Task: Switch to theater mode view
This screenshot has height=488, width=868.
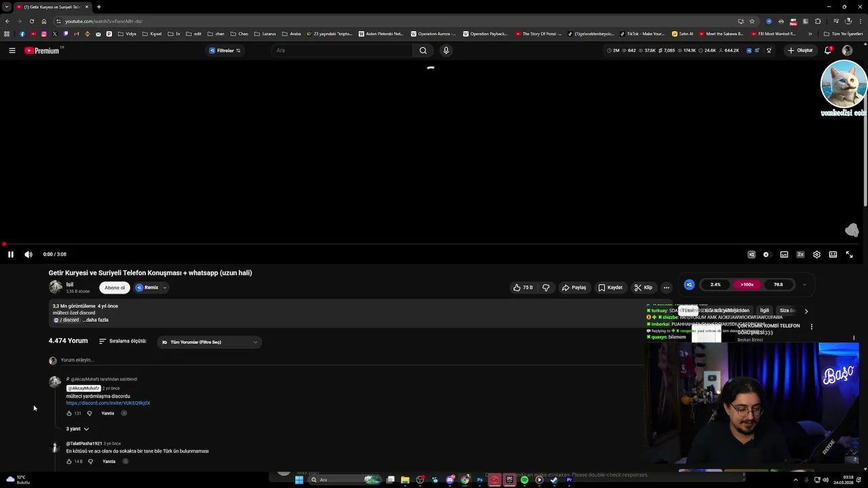Action: [833, 254]
